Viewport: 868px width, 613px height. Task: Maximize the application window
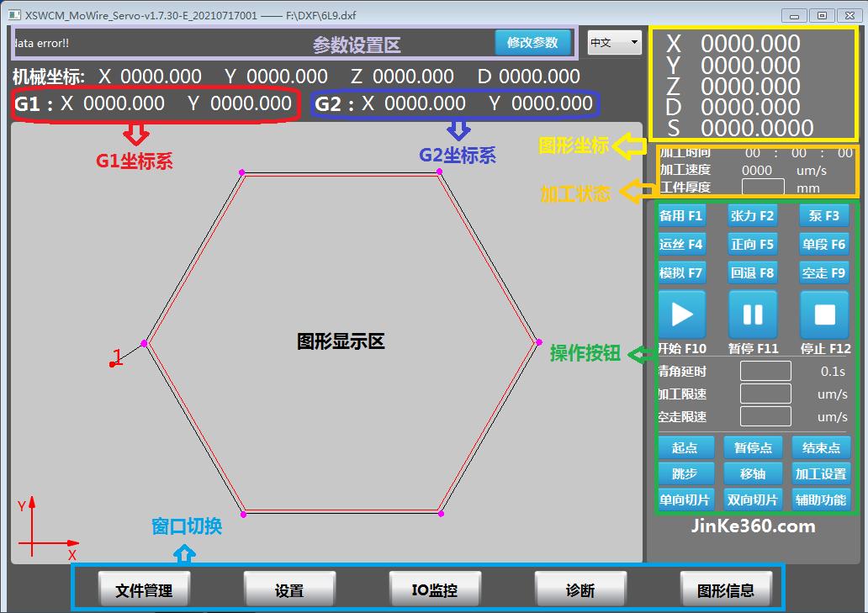[x=822, y=15]
